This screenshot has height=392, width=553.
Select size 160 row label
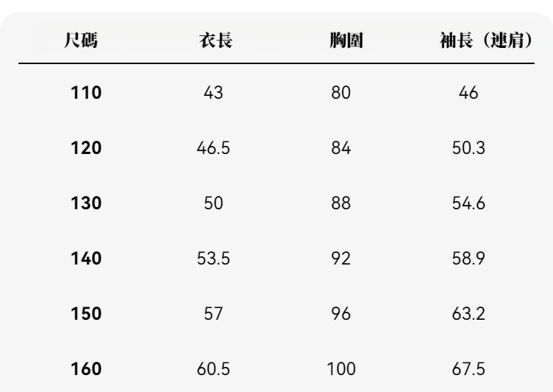[x=86, y=368]
